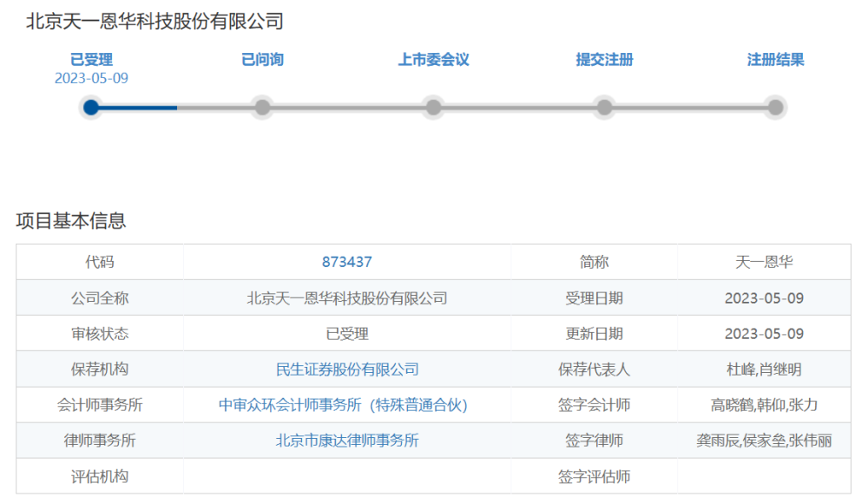
Task: Click the 简称 label cell
Action: (594, 262)
